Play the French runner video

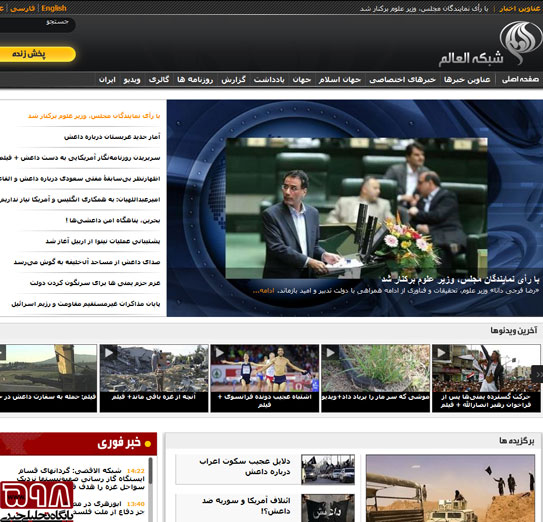click(x=265, y=368)
